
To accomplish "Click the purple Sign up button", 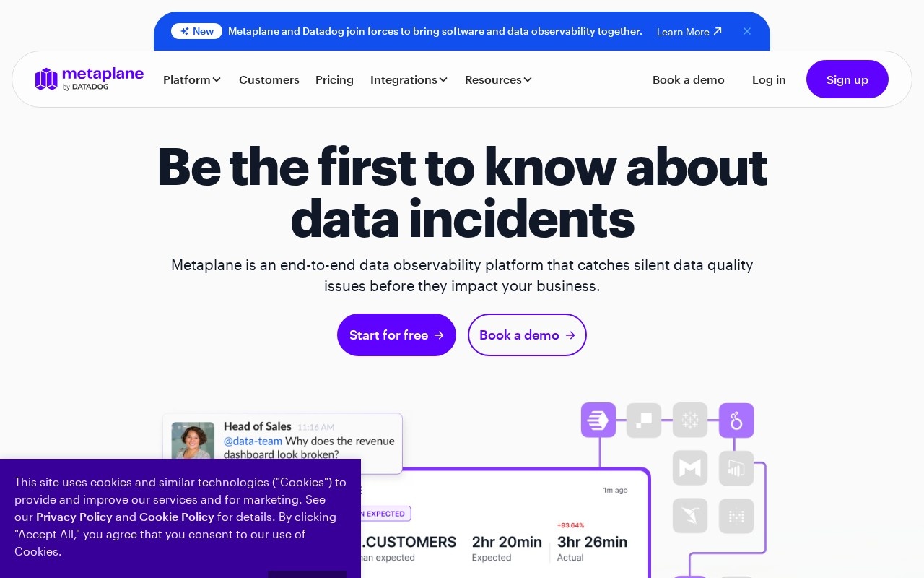I will coord(847,79).
